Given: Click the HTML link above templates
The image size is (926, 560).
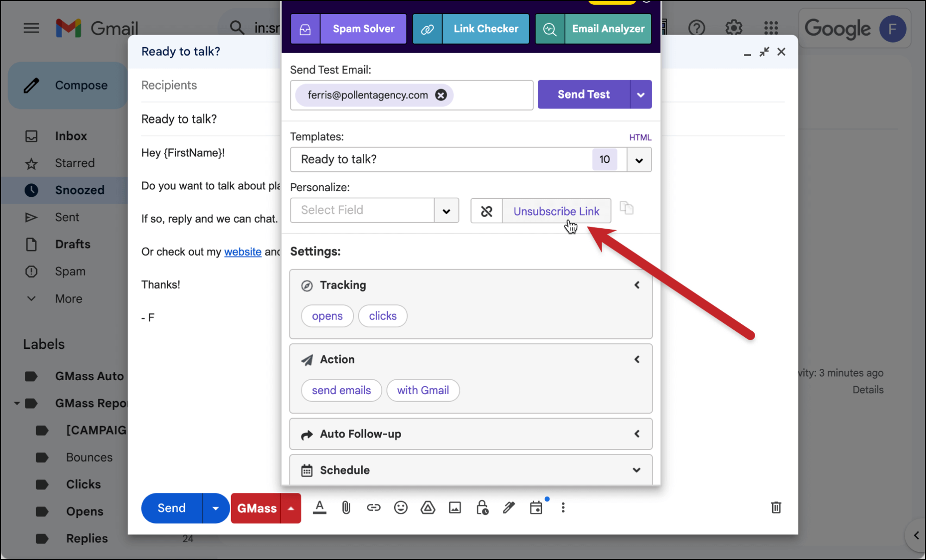Looking at the screenshot, I should click(x=640, y=138).
